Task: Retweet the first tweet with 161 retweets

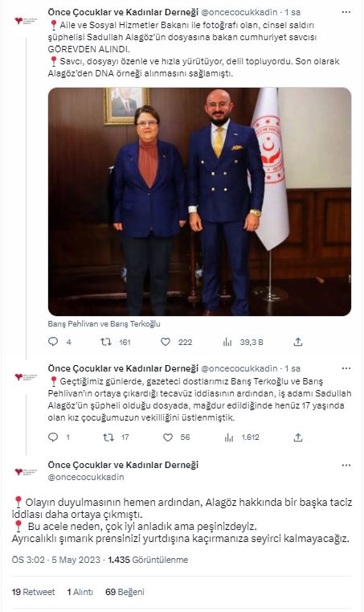Action: click(x=106, y=342)
